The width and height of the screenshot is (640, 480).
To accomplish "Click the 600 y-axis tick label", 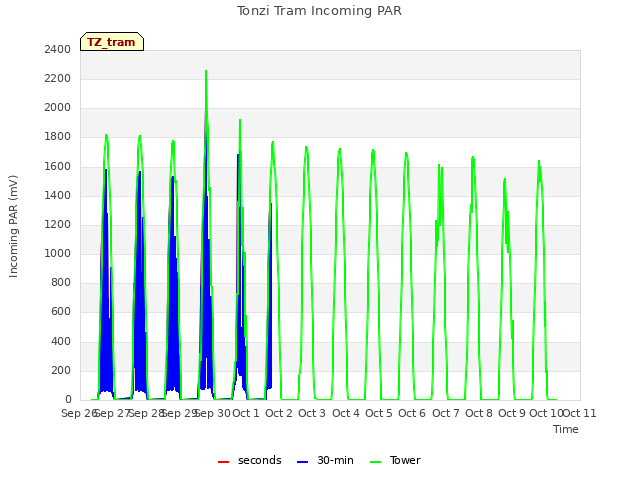I will [61, 312].
